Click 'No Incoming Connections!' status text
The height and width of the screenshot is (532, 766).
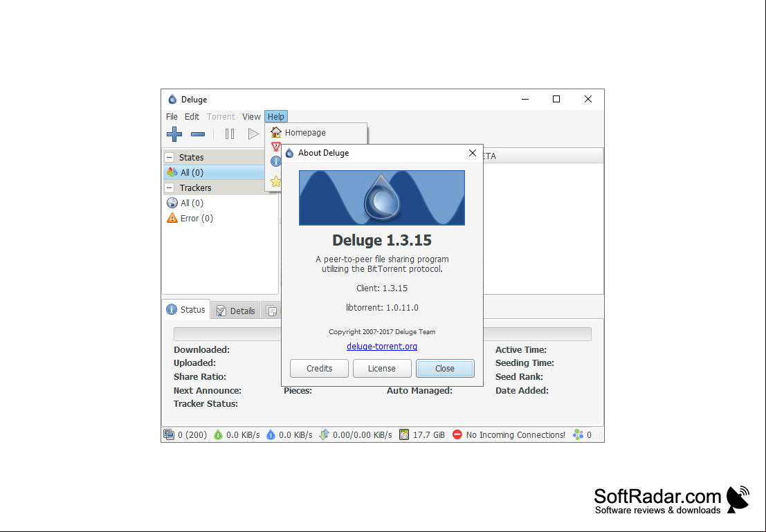[x=516, y=434]
